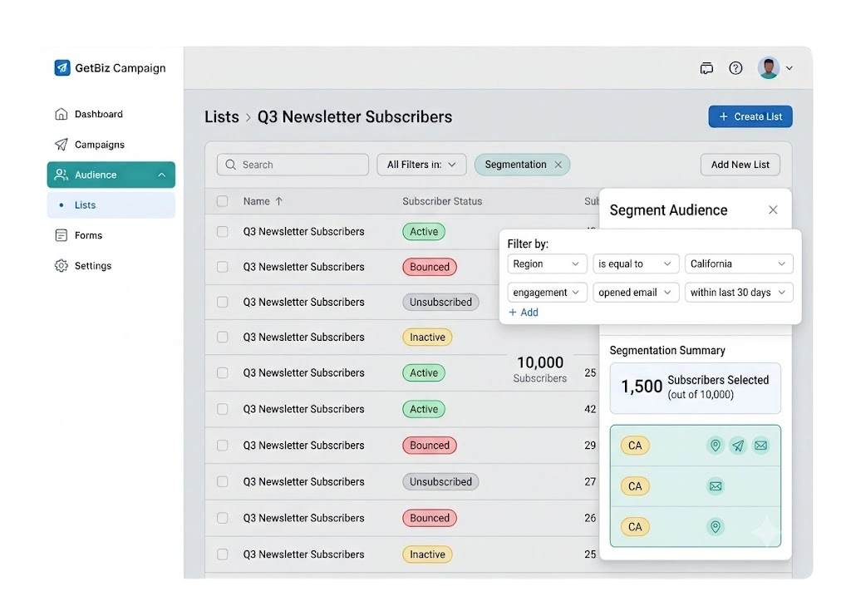This screenshot has width=851, height=616.
Task: Remove the Segmentation filter chip
Action: (558, 165)
